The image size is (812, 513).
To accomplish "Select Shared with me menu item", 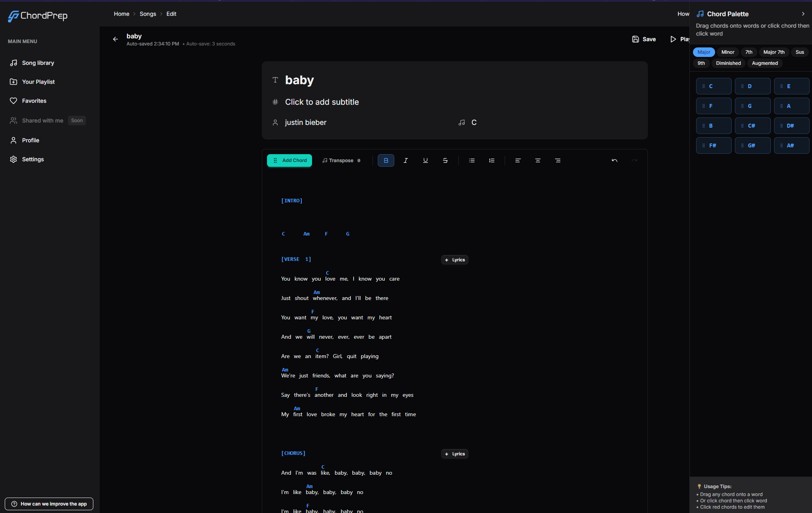I will [x=42, y=121].
